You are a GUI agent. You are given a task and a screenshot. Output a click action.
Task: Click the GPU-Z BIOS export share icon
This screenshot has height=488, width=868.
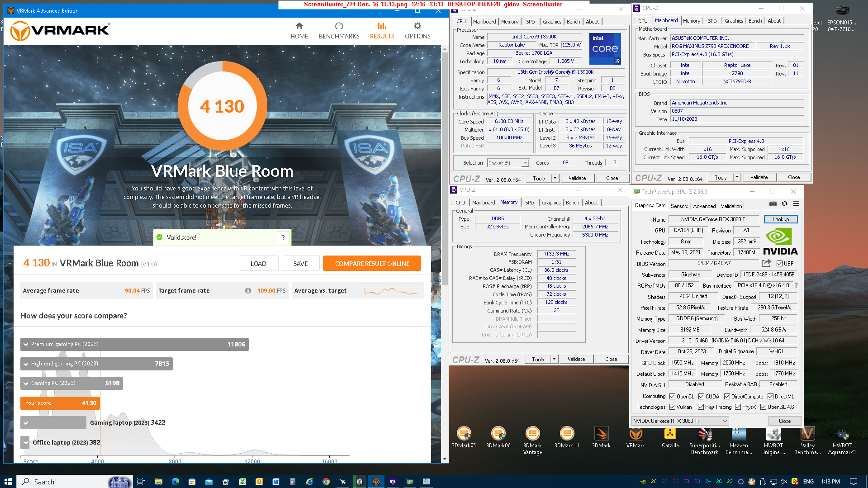(766, 263)
